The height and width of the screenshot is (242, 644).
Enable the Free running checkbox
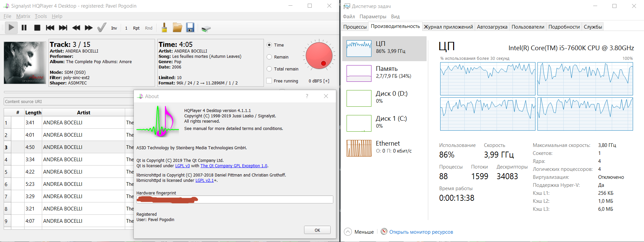[269, 81]
